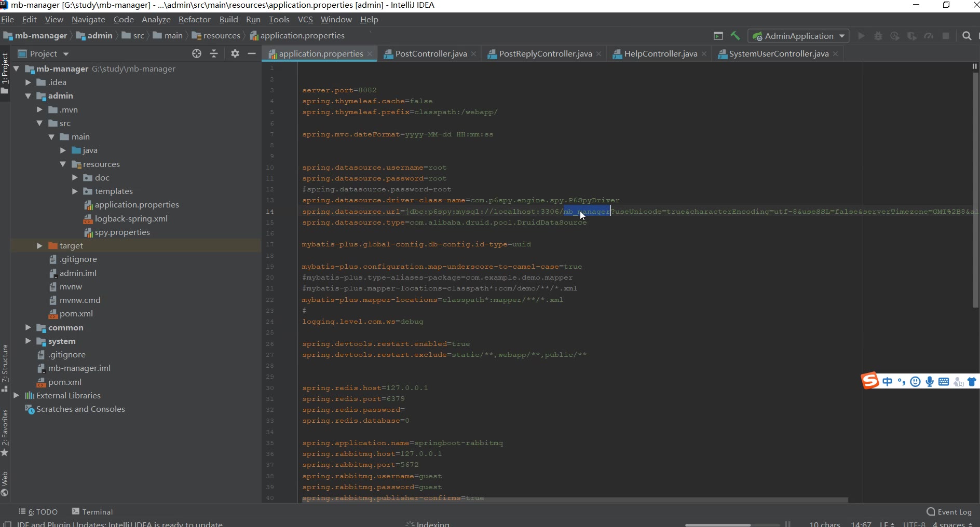This screenshot has width=980, height=527.
Task: Open the AdminApplication run configuration dropdown
Action: tap(799, 36)
